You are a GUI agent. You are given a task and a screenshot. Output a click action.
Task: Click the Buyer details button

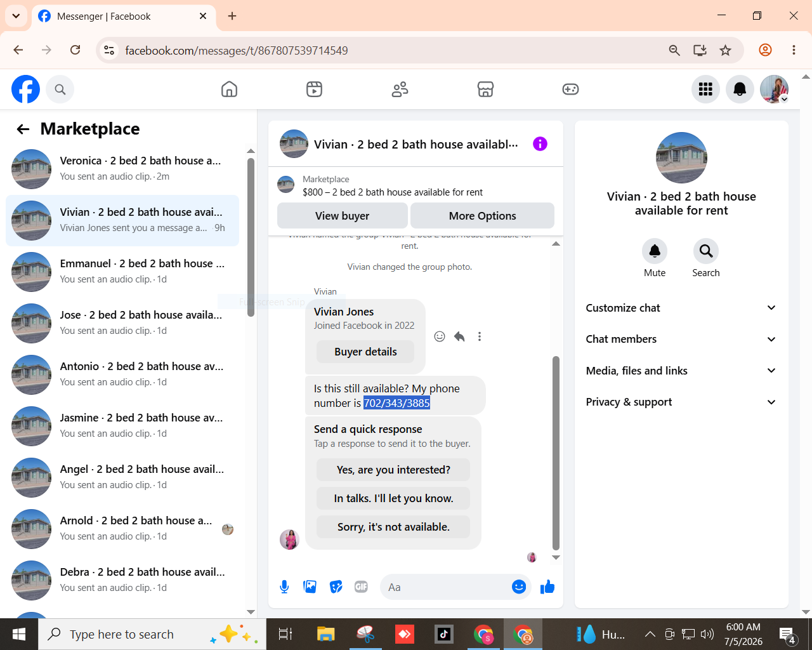coord(365,352)
